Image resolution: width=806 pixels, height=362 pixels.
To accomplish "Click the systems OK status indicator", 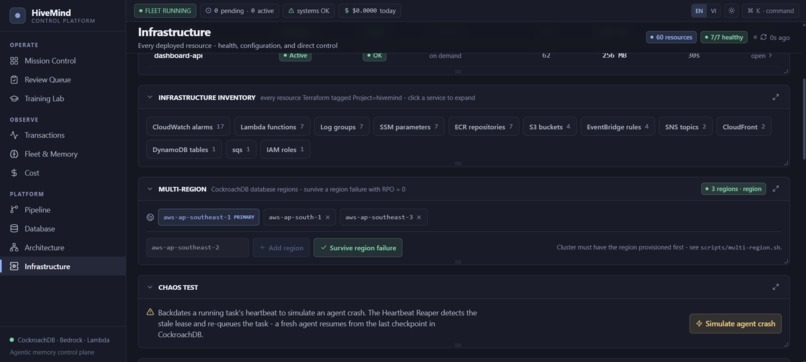I will (x=308, y=10).
